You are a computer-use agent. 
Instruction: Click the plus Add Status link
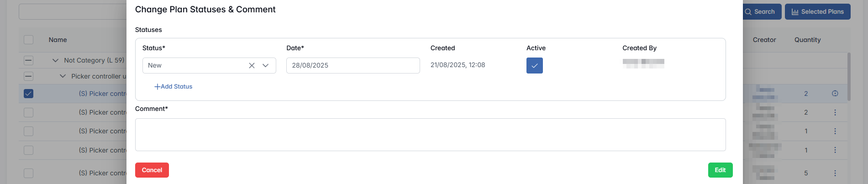click(173, 86)
